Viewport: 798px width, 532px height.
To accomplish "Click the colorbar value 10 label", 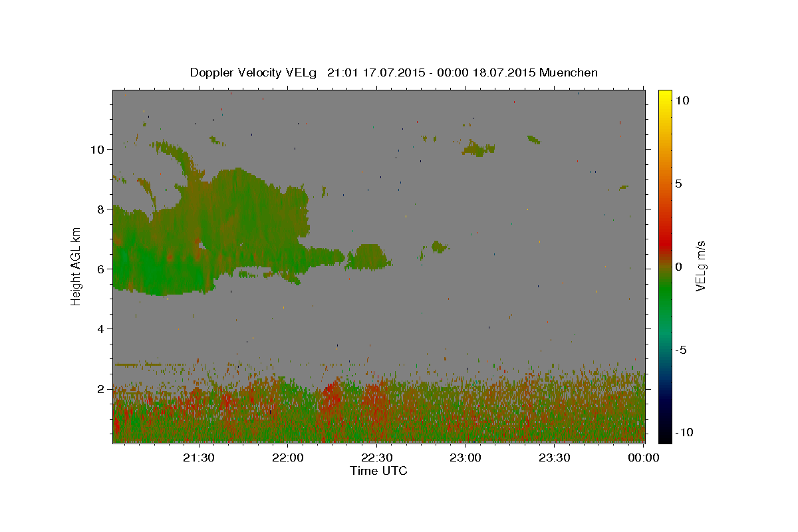I will (682, 100).
